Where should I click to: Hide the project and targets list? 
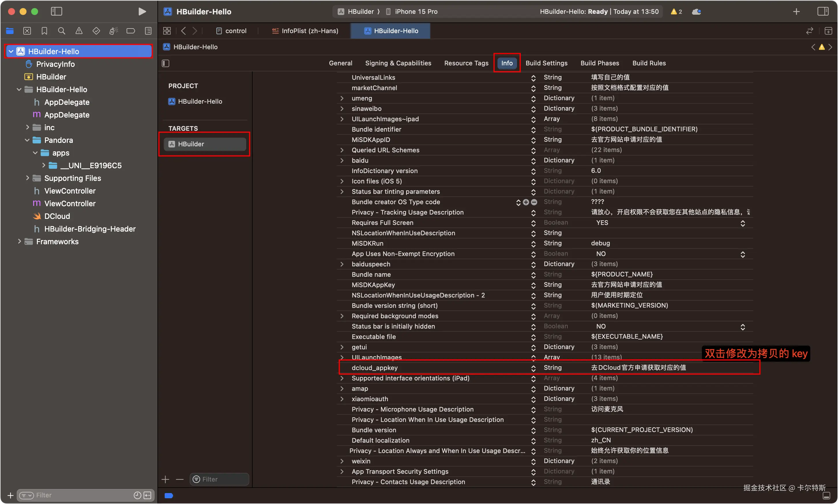click(x=166, y=63)
